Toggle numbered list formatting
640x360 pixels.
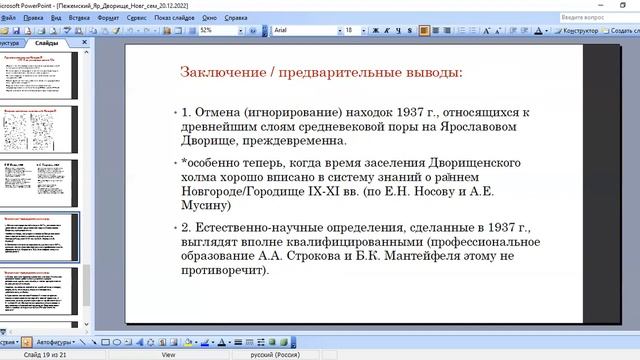(461, 31)
